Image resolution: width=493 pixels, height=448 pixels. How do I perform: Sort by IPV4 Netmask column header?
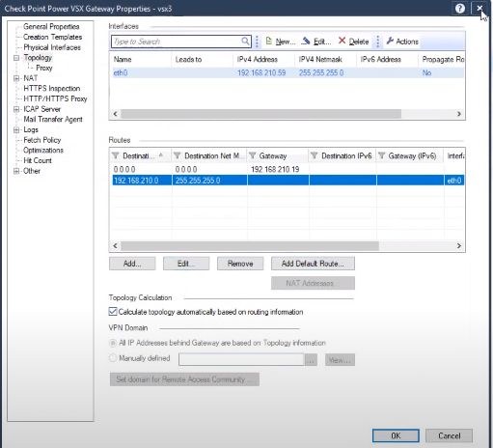point(326,59)
